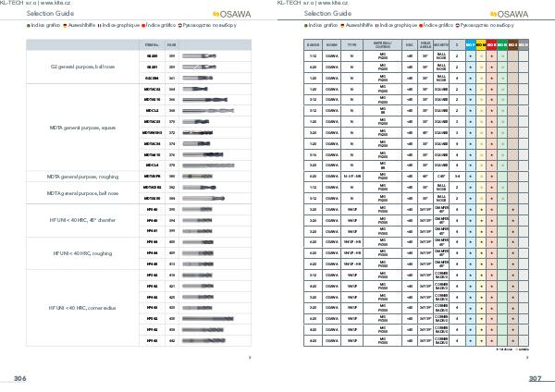Click page number 306 at bottom left
The width and height of the screenshot is (555, 392).
pyautogui.click(x=20, y=378)
